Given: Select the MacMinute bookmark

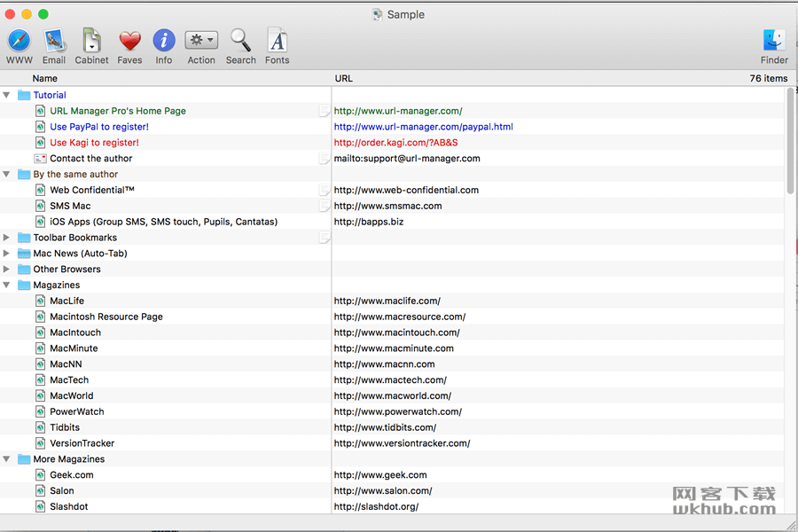Looking at the screenshot, I should point(74,348).
